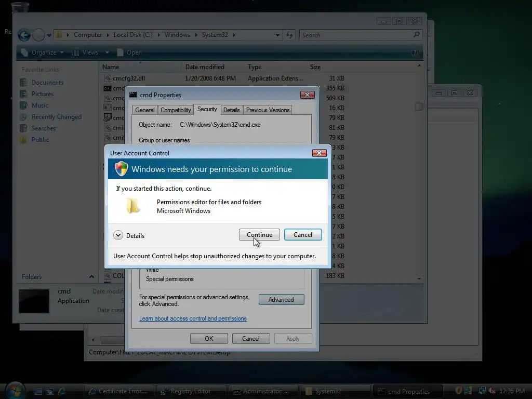532x399 pixels.
Task: Click the Advanced button in cmd Properties
Action: tap(281, 300)
